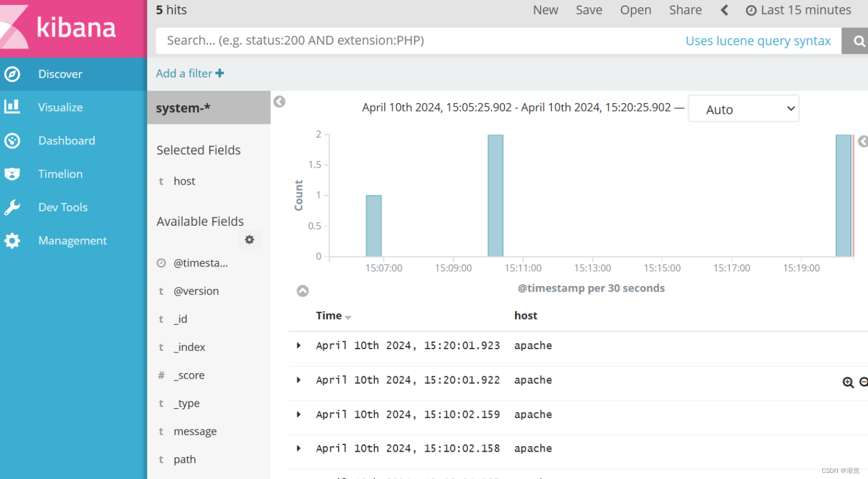This screenshot has height=479, width=868.
Task: Collapse the histogram with the up chevron
Action: [302, 291]
